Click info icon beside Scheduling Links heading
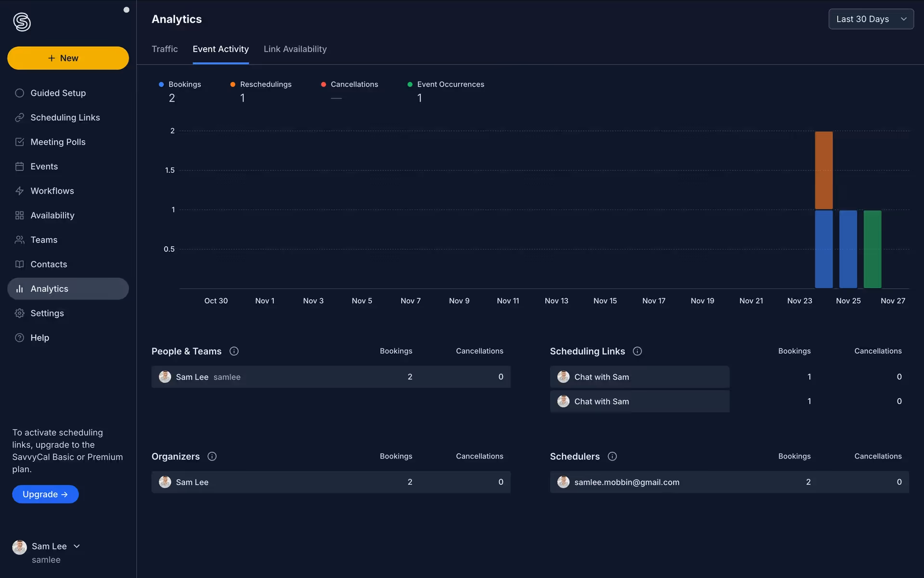This screenshot has height=578, width=924. click(x=637, y=351)
